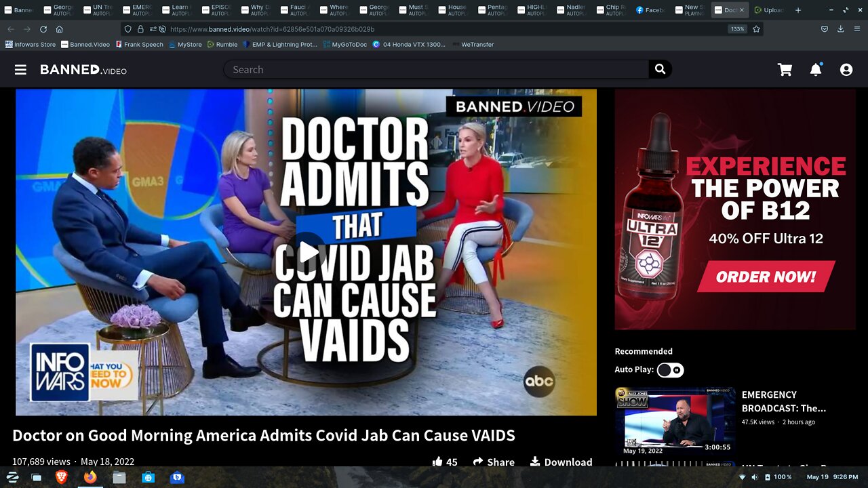
Task: Open the notifications bell
Action: tap(816, 70)
